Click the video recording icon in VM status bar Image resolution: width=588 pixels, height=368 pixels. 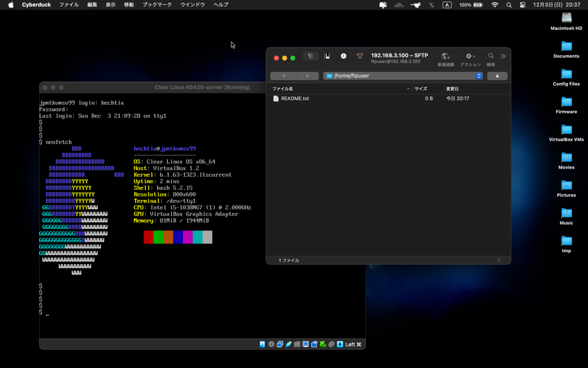click(x=315, y=344)
